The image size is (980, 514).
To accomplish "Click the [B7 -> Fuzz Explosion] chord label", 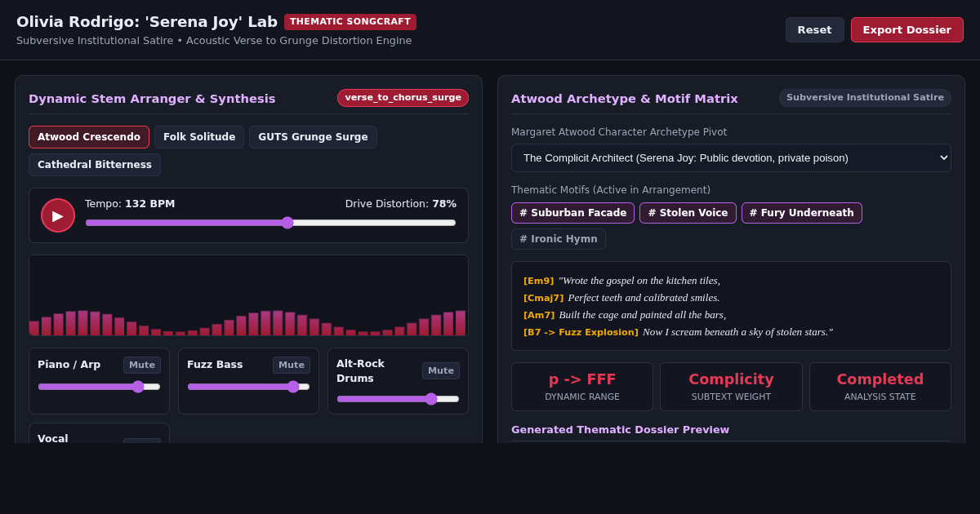I will coord(581,332).
